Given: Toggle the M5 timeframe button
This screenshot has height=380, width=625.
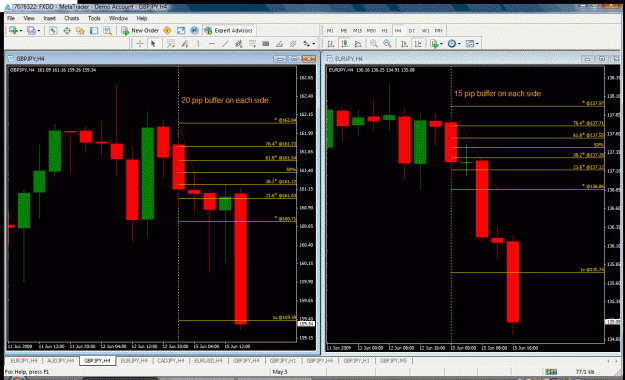Looking at the screenshot, I should [344, 31].
